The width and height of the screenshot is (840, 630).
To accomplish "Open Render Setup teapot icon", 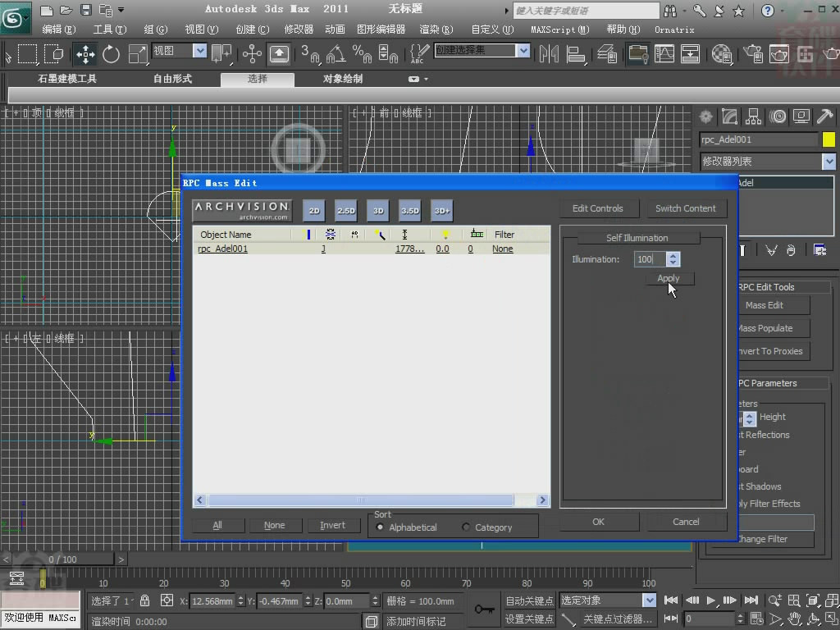I will click(753, 54).
